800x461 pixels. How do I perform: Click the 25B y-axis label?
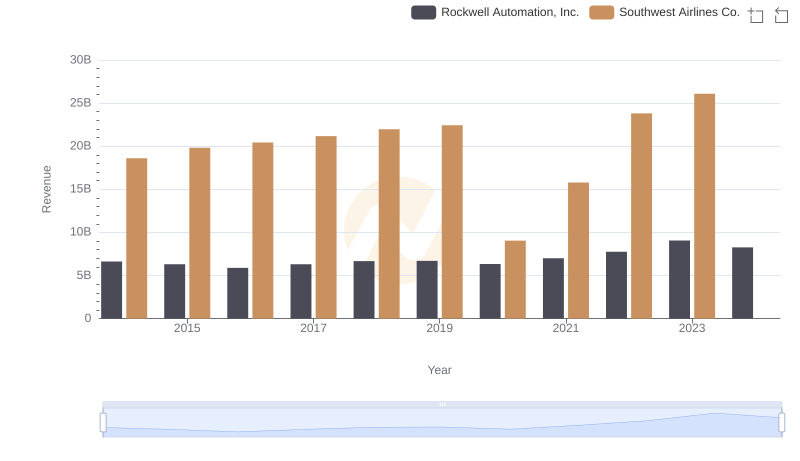(81, 103)
